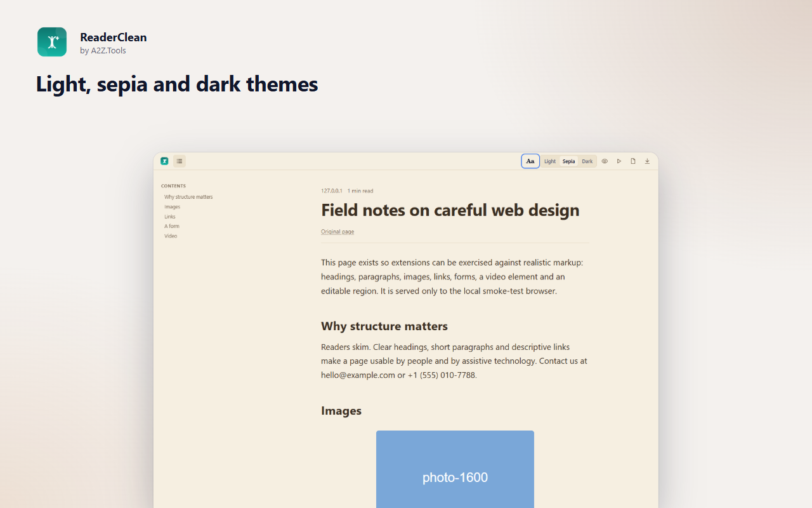This screenshot has width=812, height=508.
Task: Jump to A form in contents
Action: click(x=172, y=226)
